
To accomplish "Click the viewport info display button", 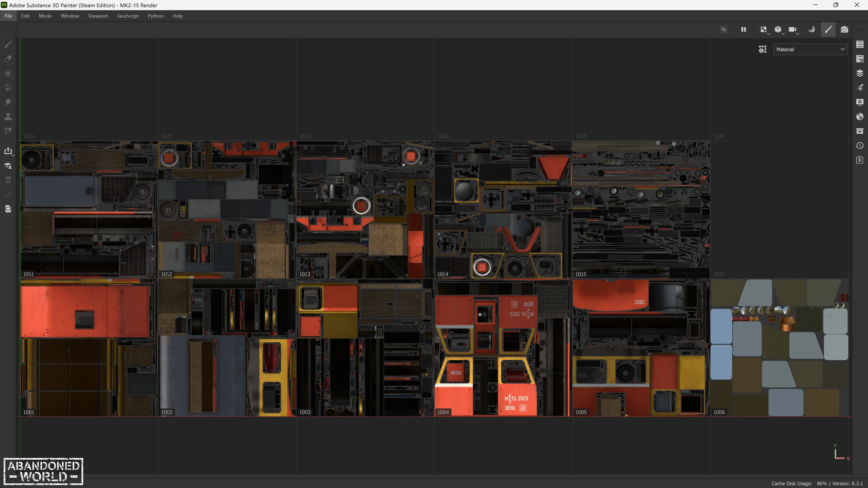I will click(762, 49).
